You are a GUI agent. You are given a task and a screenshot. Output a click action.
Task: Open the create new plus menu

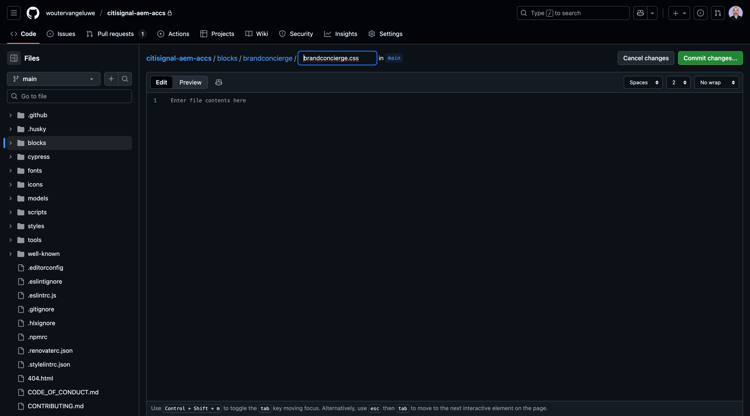[679, 13]
